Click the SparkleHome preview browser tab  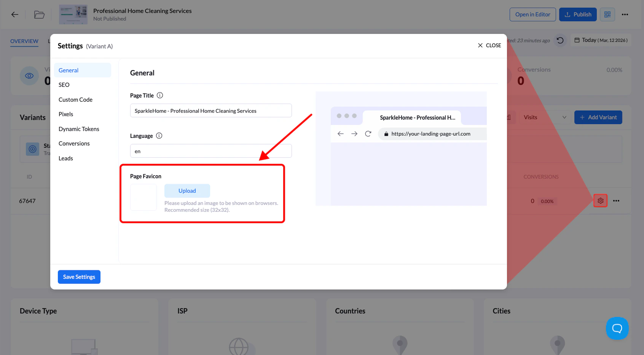click(412, 117)
